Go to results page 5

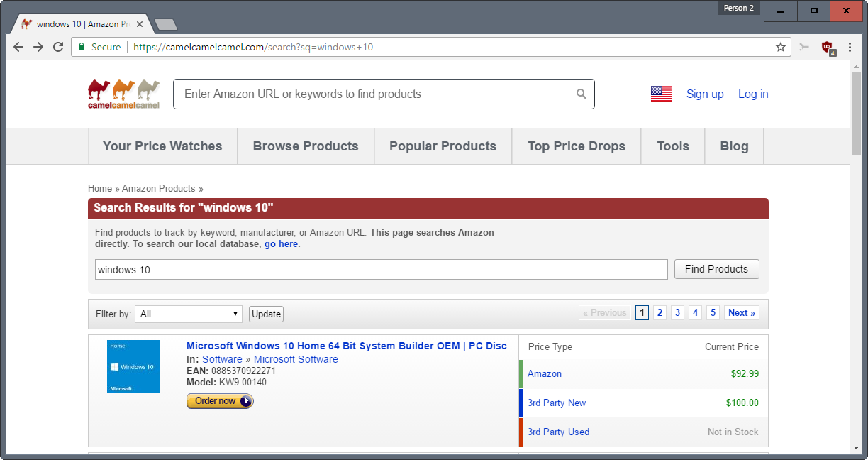(713, 313)
